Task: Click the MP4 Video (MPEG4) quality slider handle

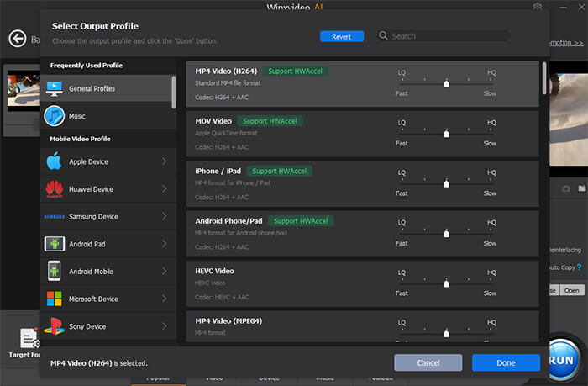Action: (446, 333)
